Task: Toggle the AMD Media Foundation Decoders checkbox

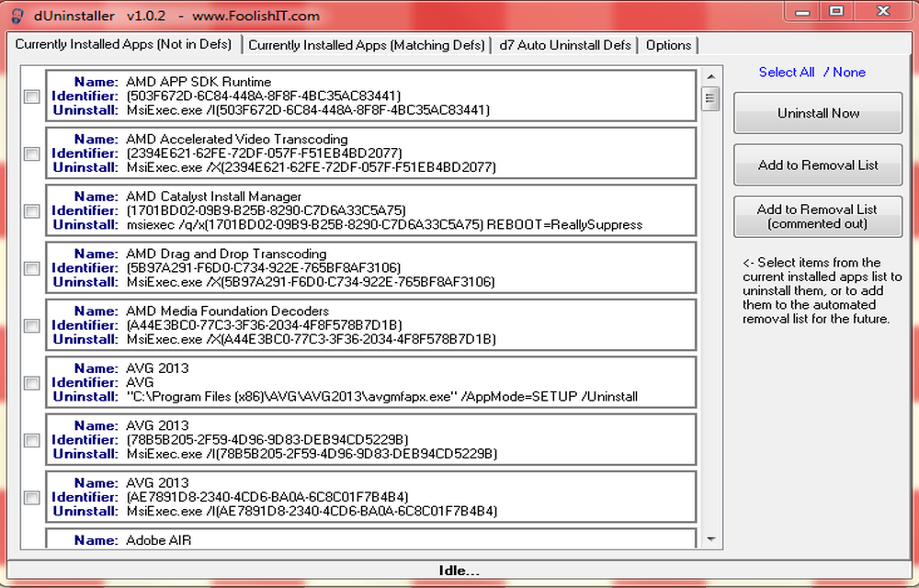Action: coord(31,325)
